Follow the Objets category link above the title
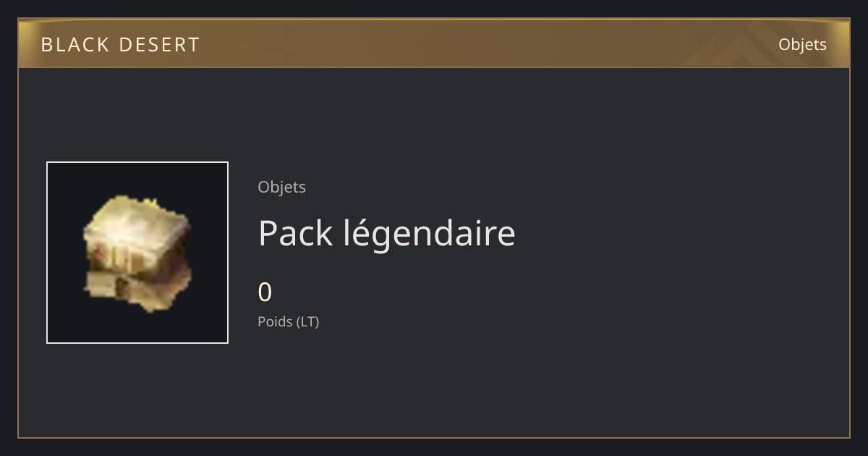Screen dimensions: 868x456 coord(281,187)
